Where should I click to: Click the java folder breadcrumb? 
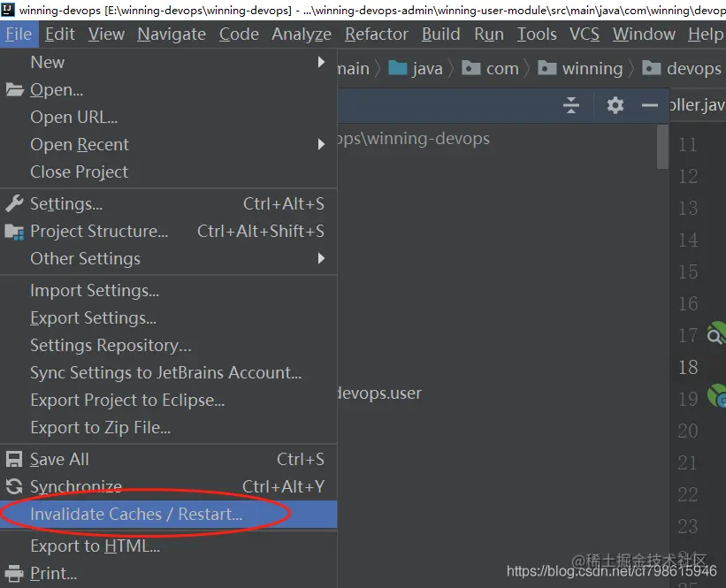[416, 68]
